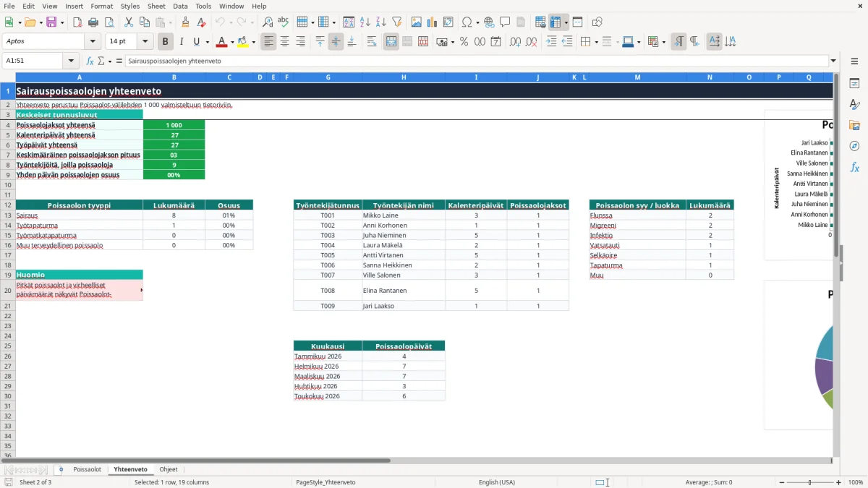
Task: Toggle Merge and Center Cells
Action: [391, 41]
